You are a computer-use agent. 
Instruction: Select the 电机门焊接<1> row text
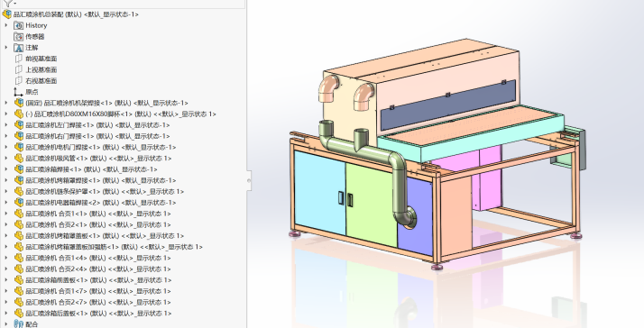pyautogui.click(x=101, y=148)
